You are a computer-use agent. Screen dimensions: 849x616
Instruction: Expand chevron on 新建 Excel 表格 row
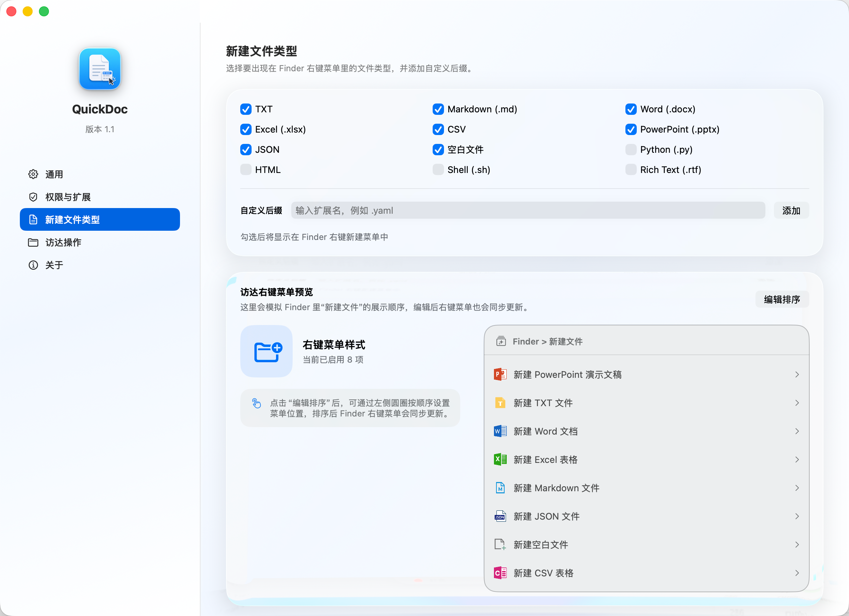(797, 459)
